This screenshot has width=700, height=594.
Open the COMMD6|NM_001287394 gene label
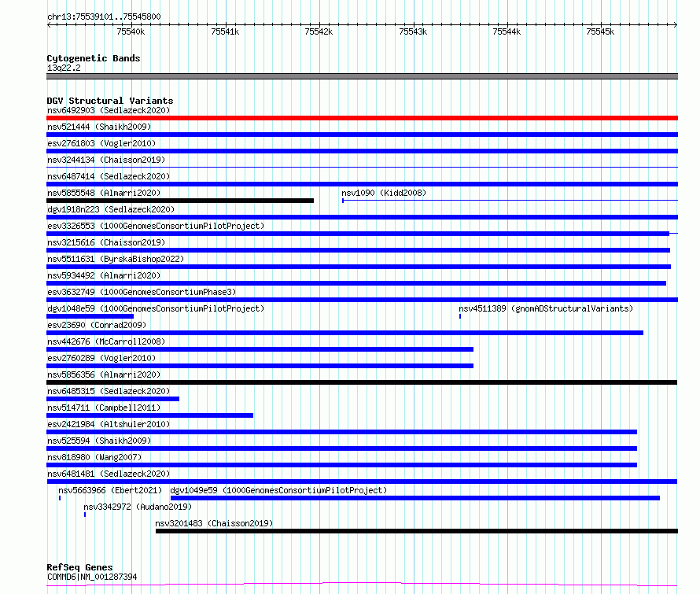92,577
